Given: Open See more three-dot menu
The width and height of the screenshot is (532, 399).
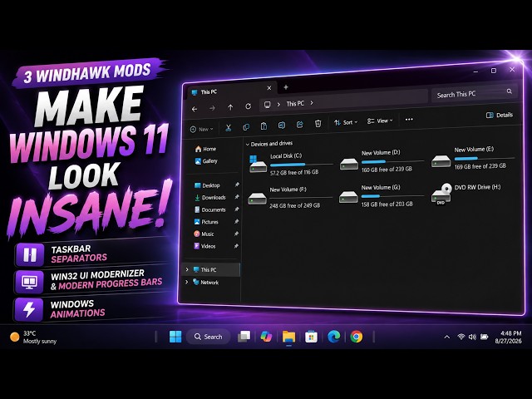Looking at the screenshot, I should 409,120.
